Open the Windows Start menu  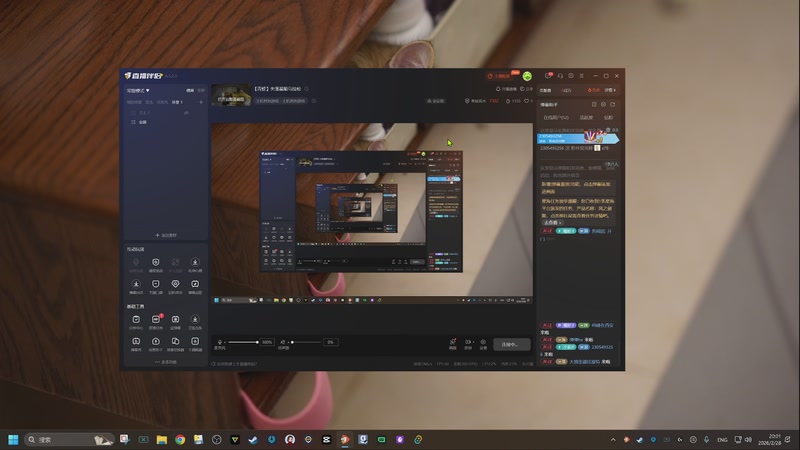13,439
